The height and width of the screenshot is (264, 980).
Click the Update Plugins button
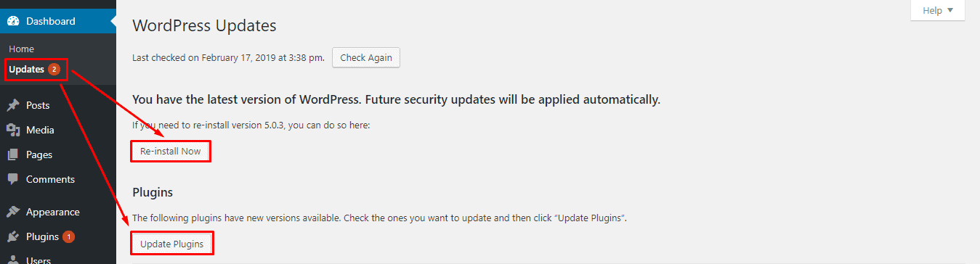click(172, 244)
